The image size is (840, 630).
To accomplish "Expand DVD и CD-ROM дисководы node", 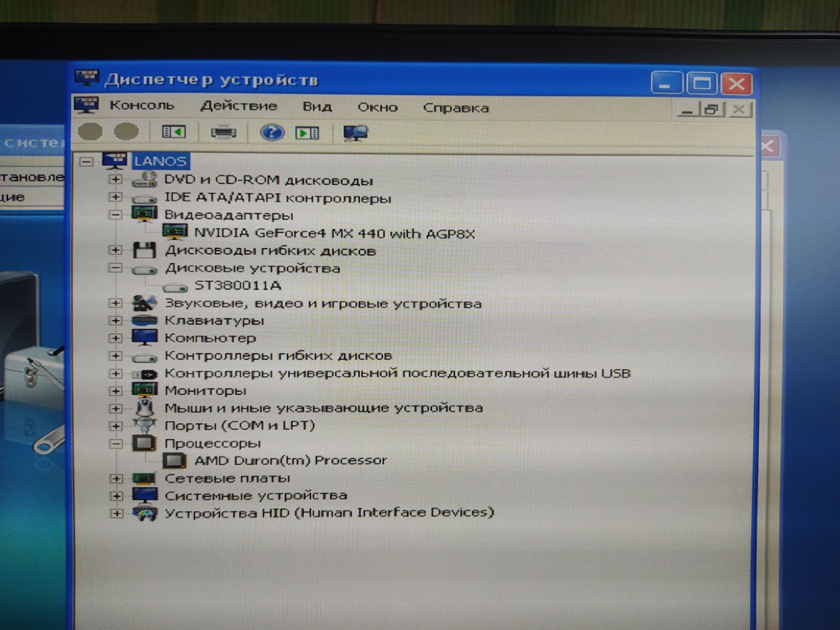I will coord(115,179).
